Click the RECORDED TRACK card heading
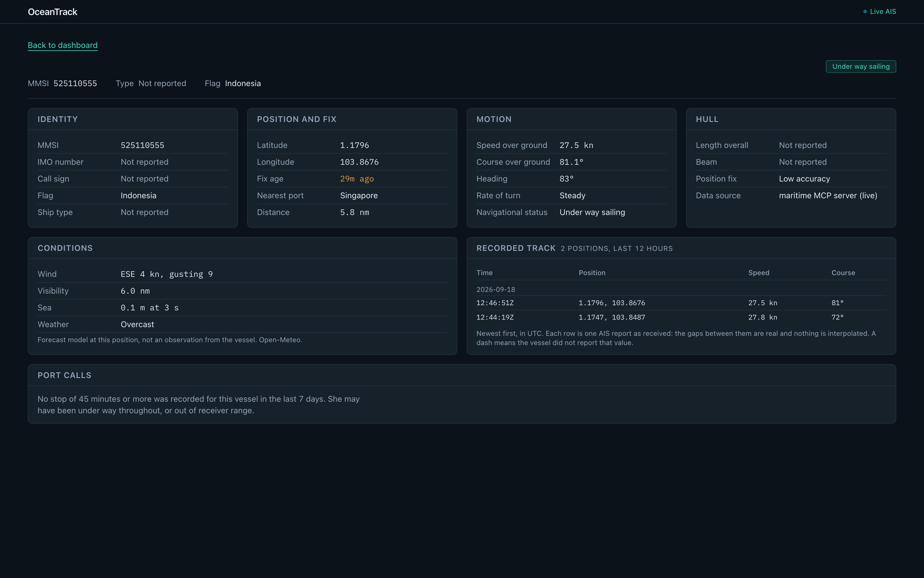This screenshot has height=578, width=924. coord(516,248)
